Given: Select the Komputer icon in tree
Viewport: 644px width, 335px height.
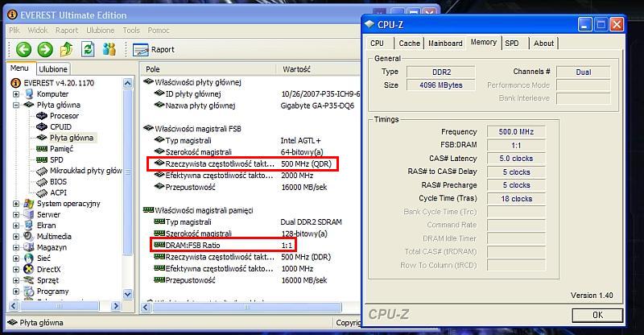Looking at the screenshot, I should 29,93.
